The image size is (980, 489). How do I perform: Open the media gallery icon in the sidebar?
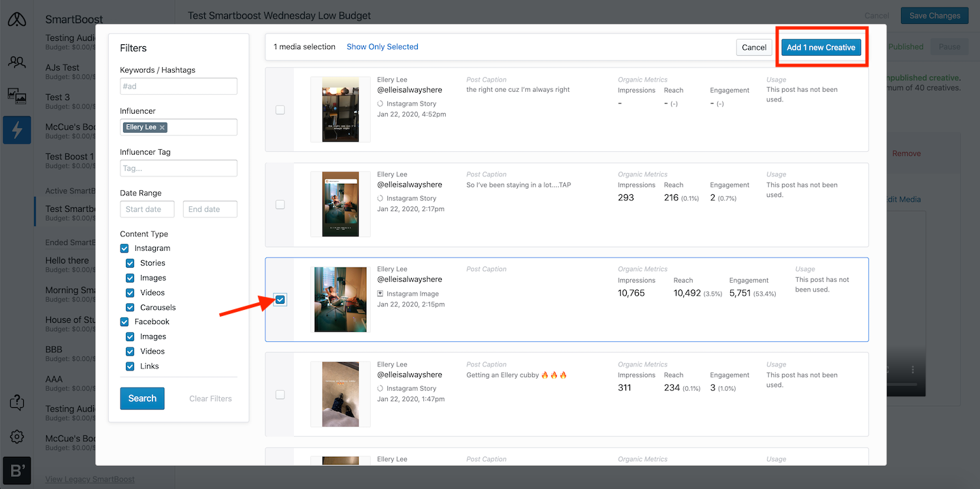tap(17, 96)
